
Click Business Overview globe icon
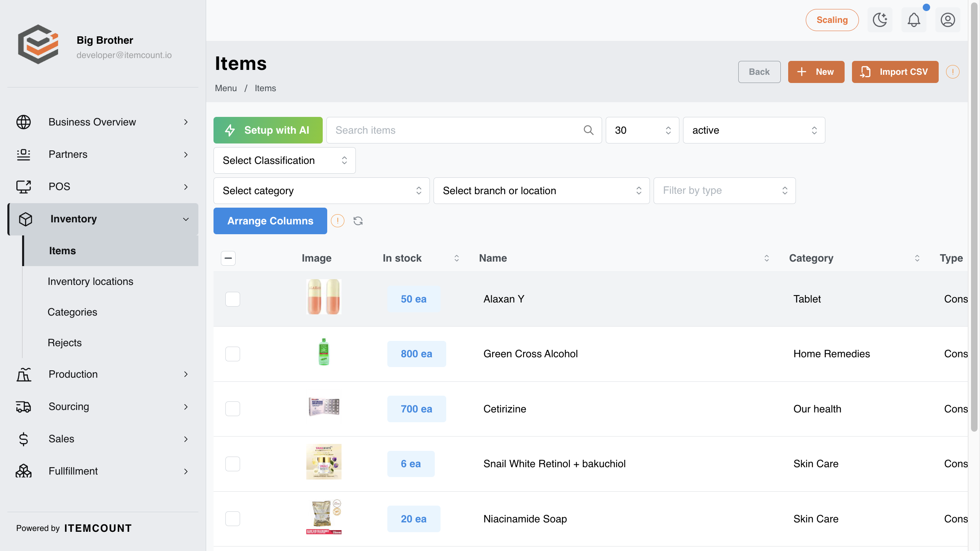pos(23,122)
